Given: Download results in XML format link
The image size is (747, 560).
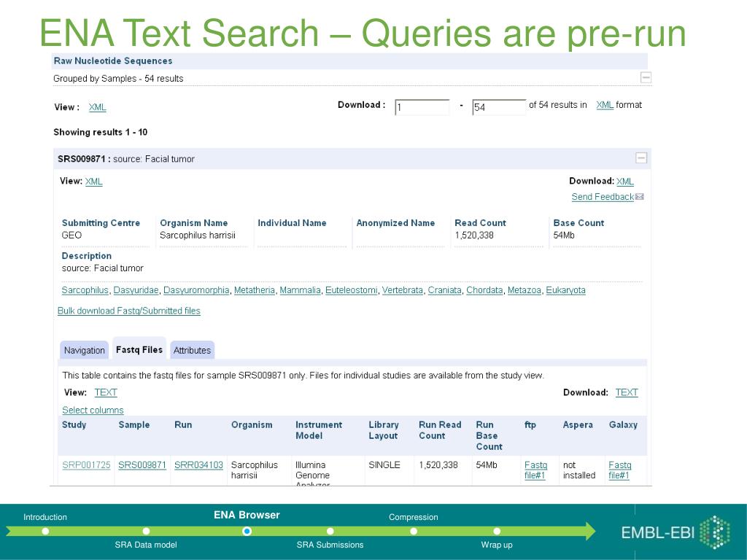Looking at the screenshot, I should pos(605,105).
